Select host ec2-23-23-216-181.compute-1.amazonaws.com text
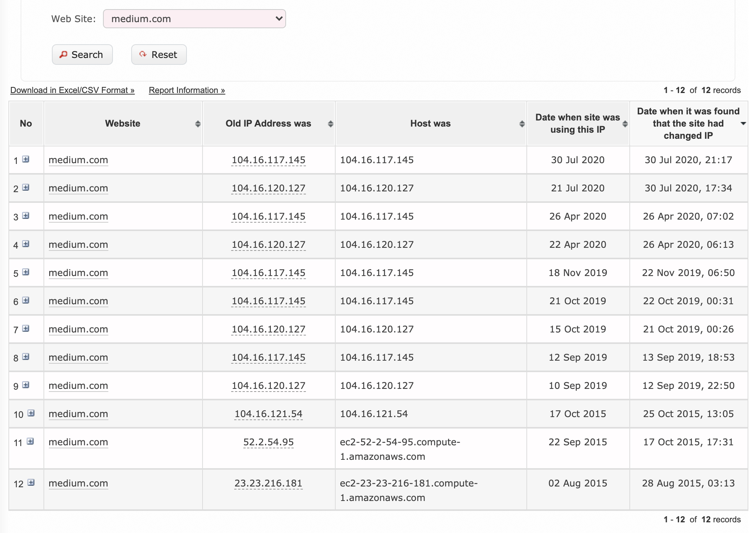The width and height of the screenshot is (756, 533). pos(409,490)
